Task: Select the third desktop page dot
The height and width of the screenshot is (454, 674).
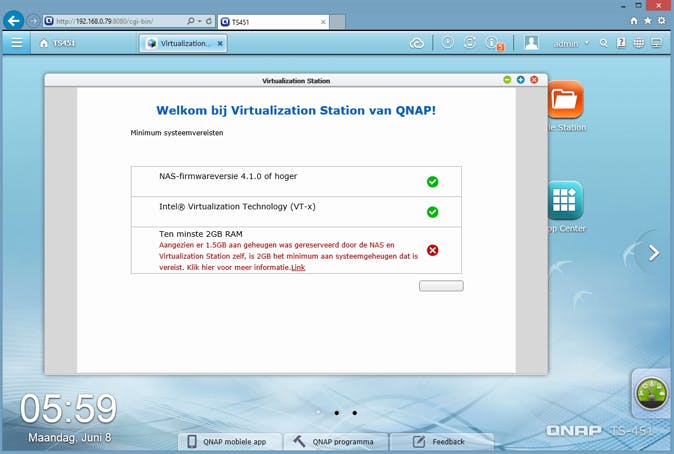Action: tap(354, 413)
